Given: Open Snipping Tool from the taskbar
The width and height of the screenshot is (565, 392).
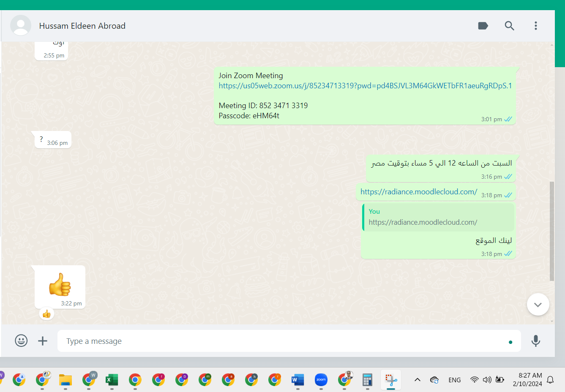Looking at the screenshot, I should pos(391,380).
